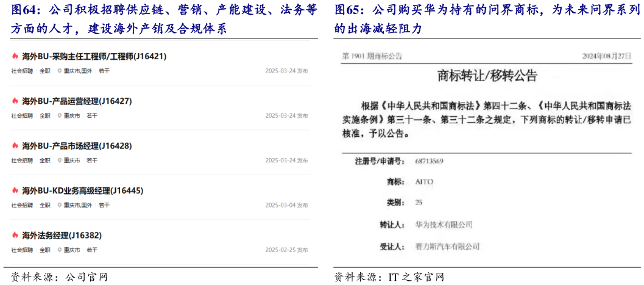The width and height of the screenshot is (644, 285).
Task: Click 2025-03-24 发布 date of J16427
Action: pyautogui.click(x=287, y=115)
